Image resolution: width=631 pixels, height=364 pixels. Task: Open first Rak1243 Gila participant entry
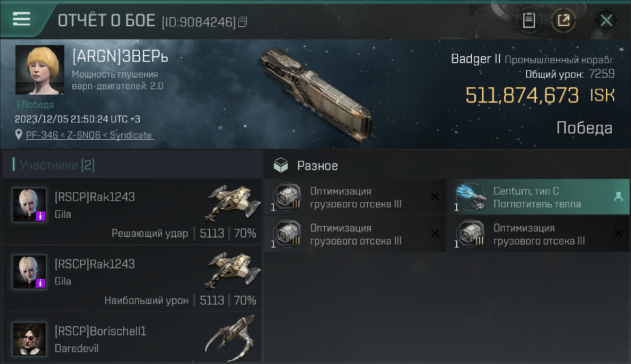click(x=132, y=212)
